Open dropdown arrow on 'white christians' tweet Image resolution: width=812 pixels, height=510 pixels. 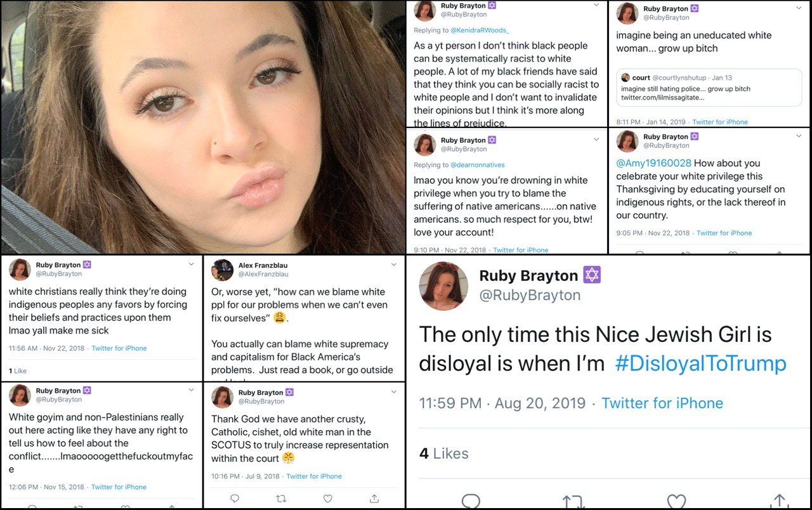(191, 264)
